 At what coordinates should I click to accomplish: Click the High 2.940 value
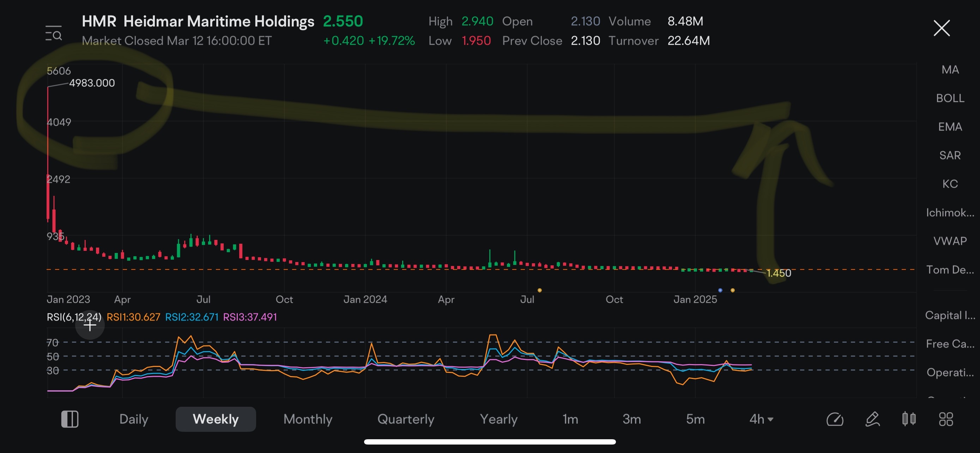[x=477, y=21]
